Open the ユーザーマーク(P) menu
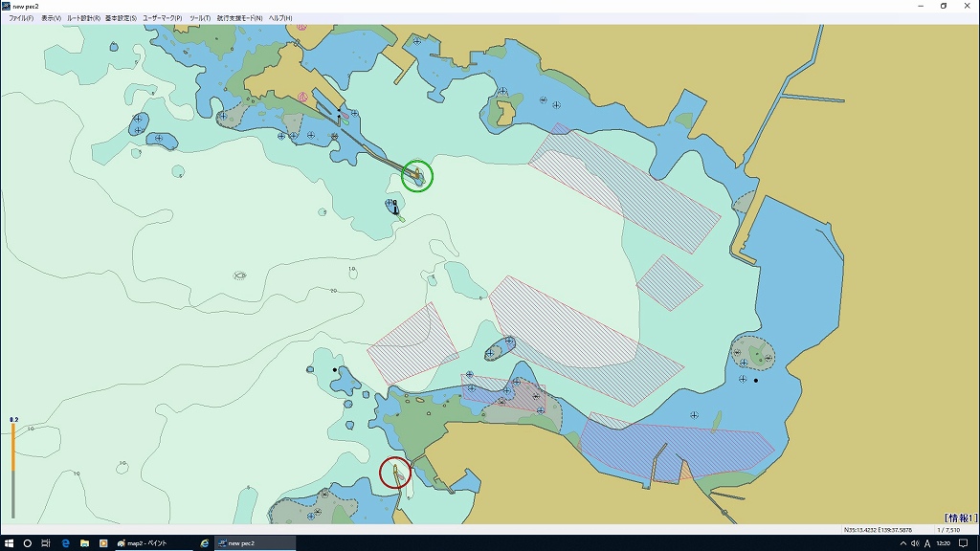The height and width of the screenshot is (551, 980). coord(162,18)
